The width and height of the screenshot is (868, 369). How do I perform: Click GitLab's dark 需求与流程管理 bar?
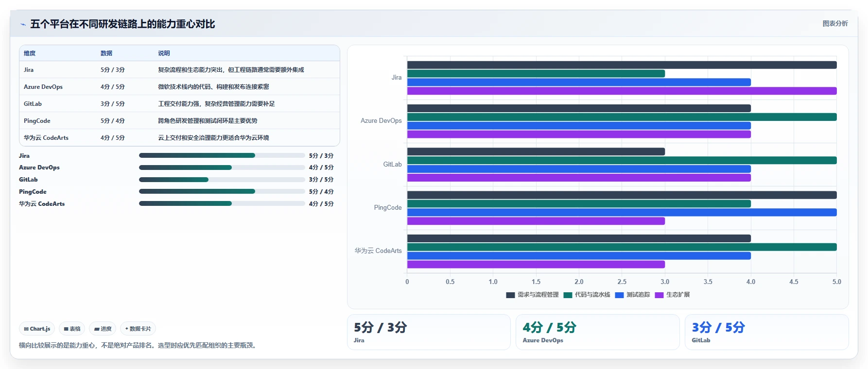pos(536,151)
